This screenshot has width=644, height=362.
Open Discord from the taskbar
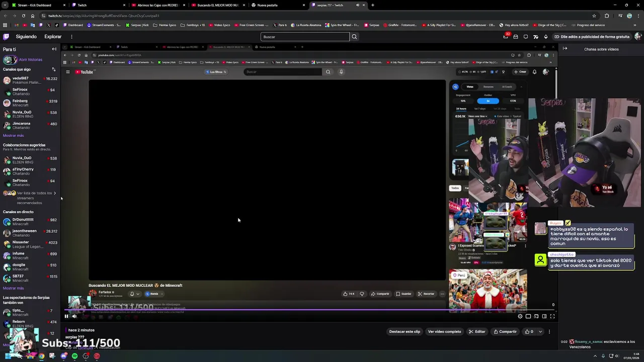(x=63, y=356)
